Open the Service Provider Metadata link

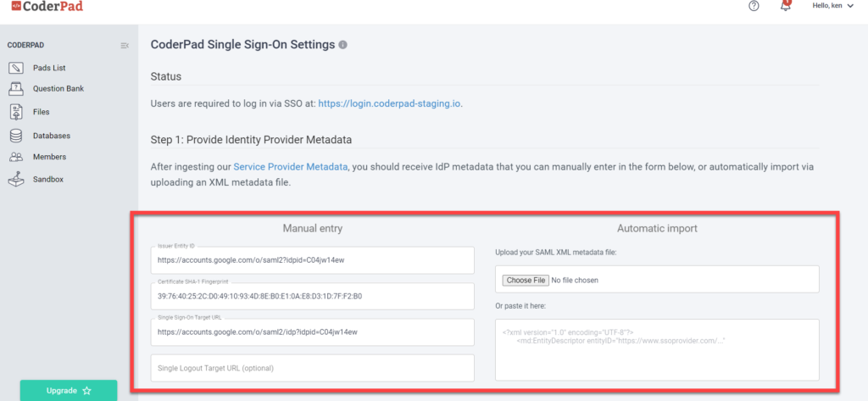291,167
